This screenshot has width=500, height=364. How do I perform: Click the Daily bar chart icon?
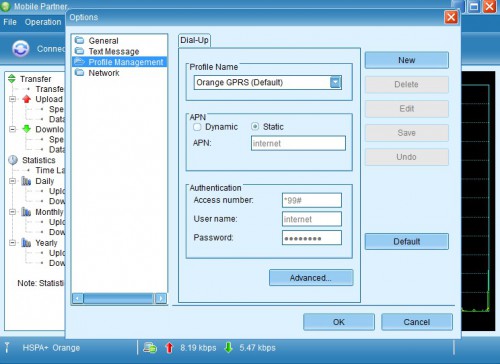(26, 181)
